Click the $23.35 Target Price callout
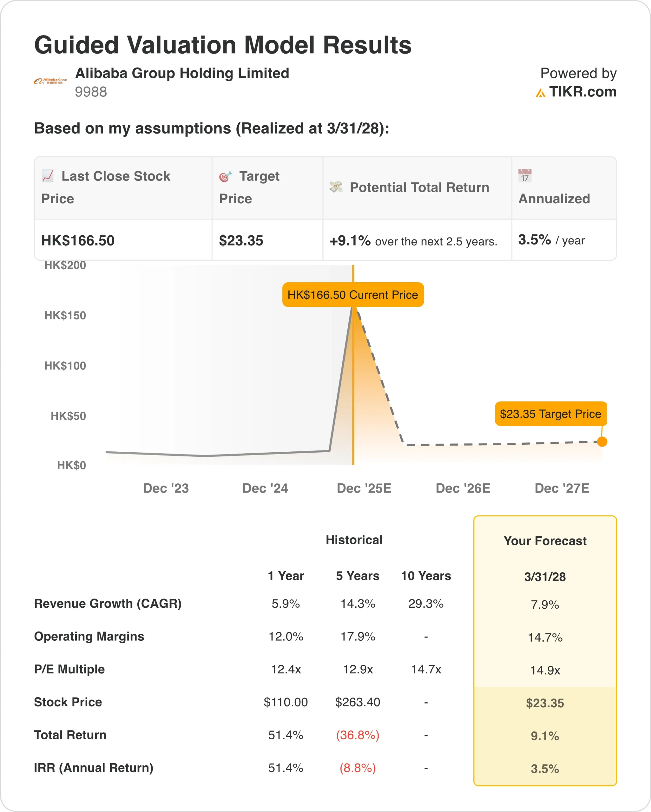 (x=550, y=414)
